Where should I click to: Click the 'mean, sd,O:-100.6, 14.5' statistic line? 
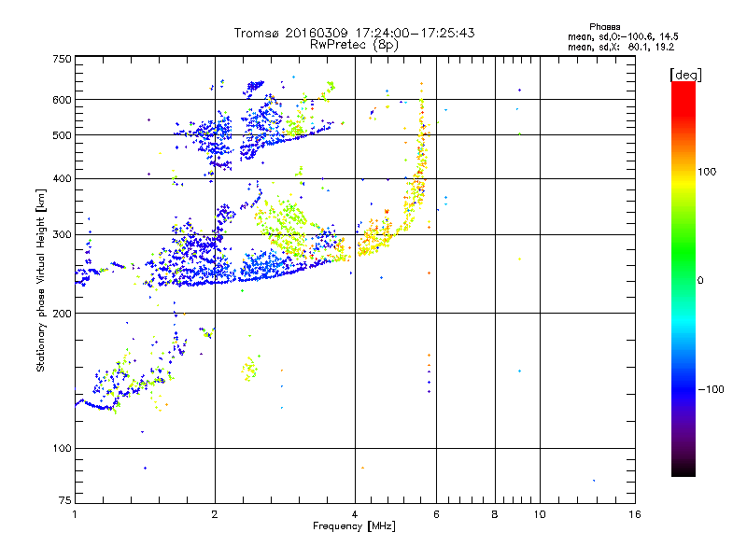tap(623, 37)
